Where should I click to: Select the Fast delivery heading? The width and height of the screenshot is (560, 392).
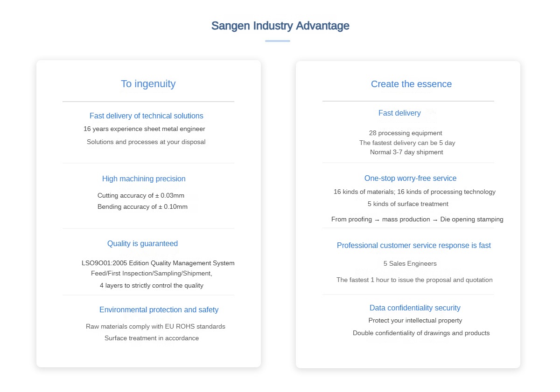coord(399,113)
